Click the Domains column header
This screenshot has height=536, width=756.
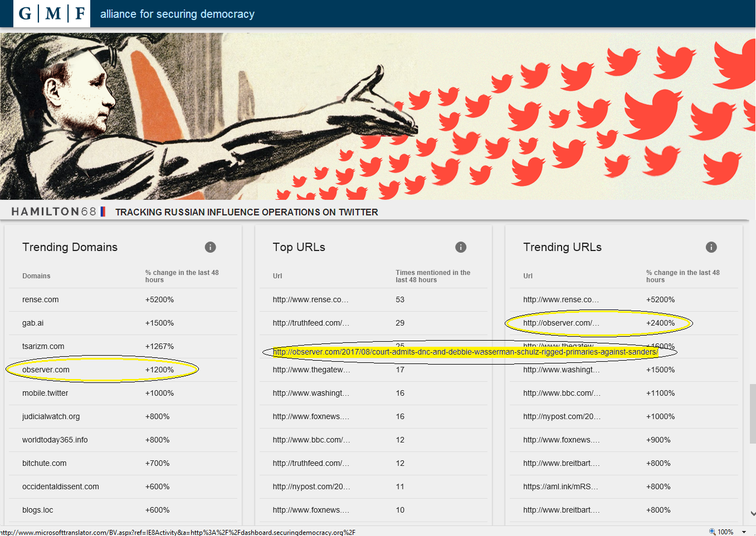[36, 276]
